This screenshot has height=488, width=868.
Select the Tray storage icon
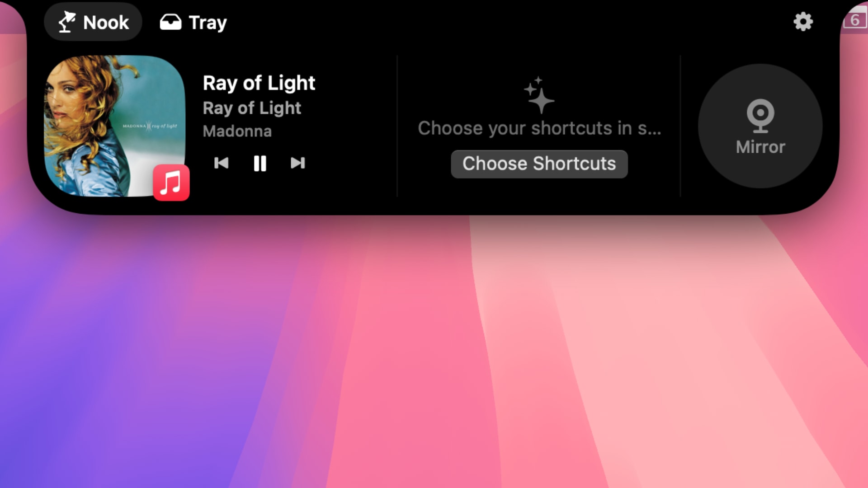pos(170,22)
